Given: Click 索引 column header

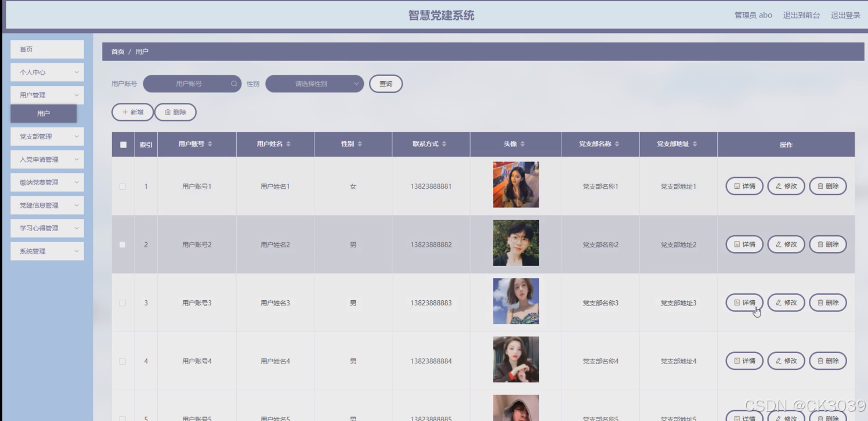Looking at the screenshot, I should pos(146,145).
